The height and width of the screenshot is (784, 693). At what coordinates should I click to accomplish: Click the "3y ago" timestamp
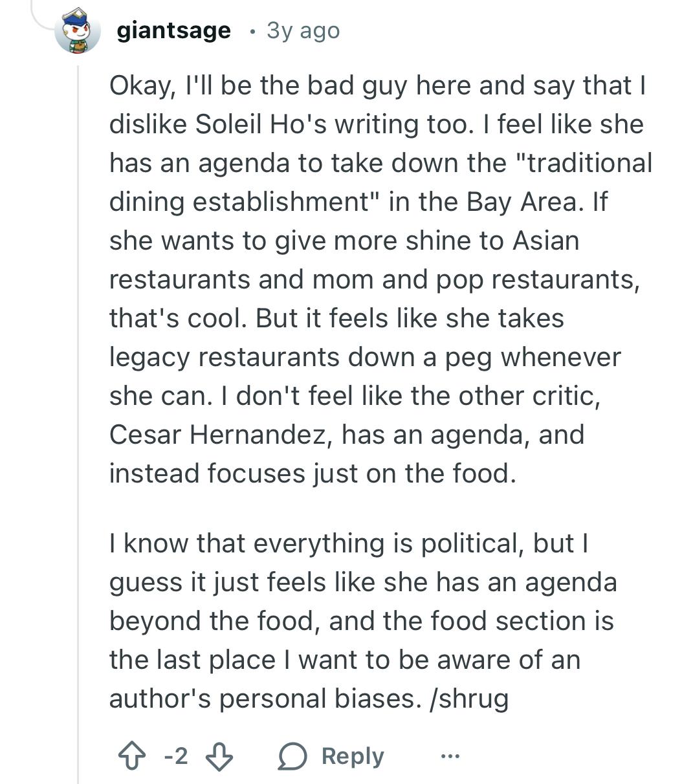coord(303,30)
